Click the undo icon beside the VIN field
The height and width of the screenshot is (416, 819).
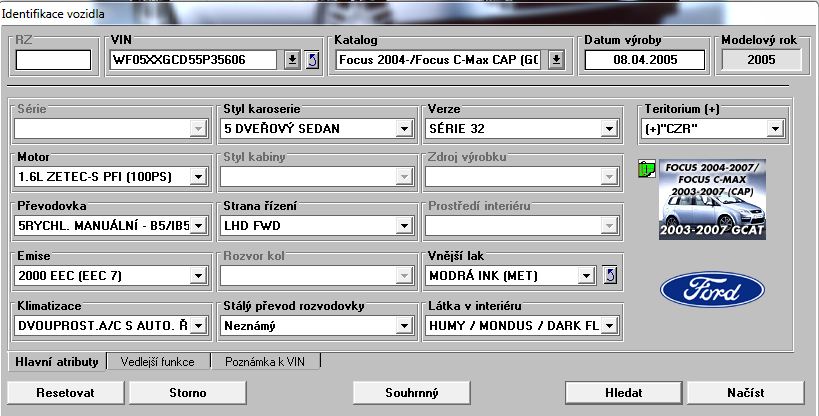pyautogui.click(x=310, y=60)
